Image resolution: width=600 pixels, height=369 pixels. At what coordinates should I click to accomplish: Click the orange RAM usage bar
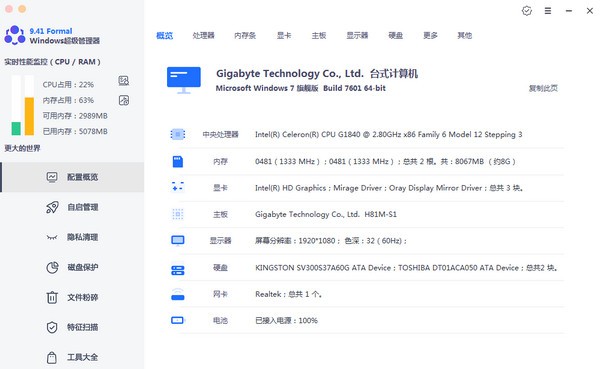click(29, 116)
